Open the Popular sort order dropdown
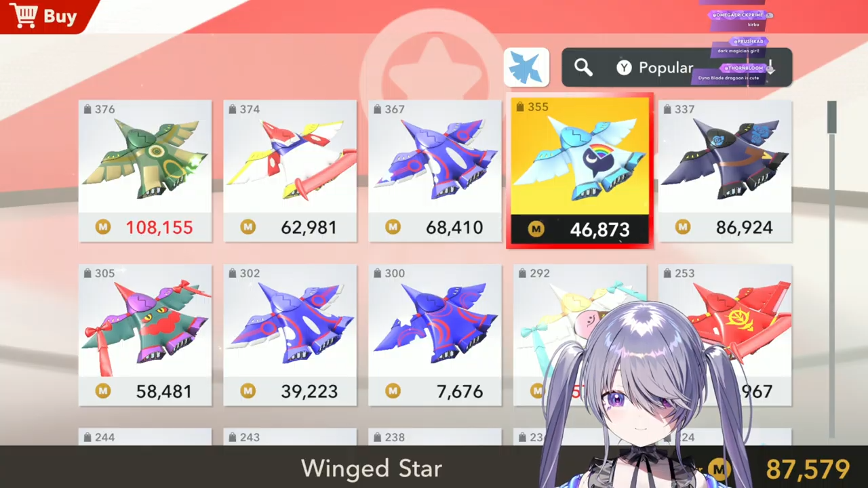Viewport: 868px width, 488px height. [x=677, y=67]
